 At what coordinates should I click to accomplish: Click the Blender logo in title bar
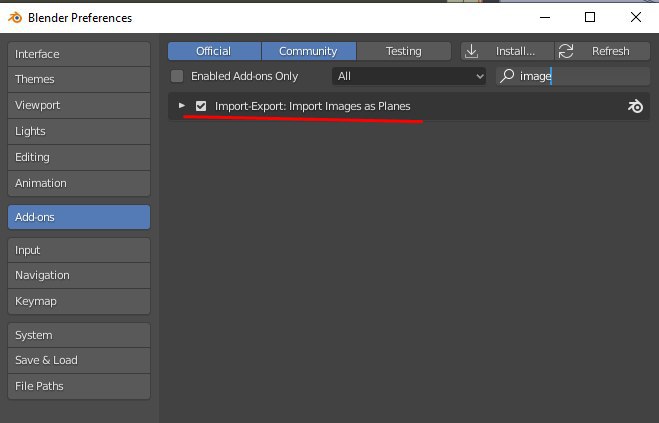[15, 18]
